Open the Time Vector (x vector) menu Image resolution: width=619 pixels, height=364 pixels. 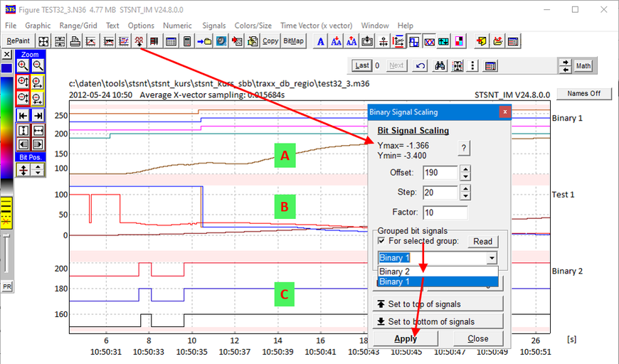[316, 26]
